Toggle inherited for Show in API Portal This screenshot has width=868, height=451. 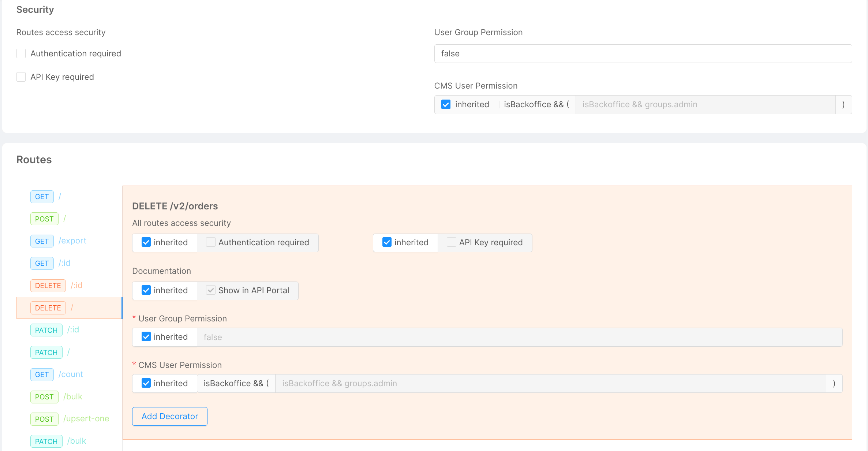click(x=146, y=290)
